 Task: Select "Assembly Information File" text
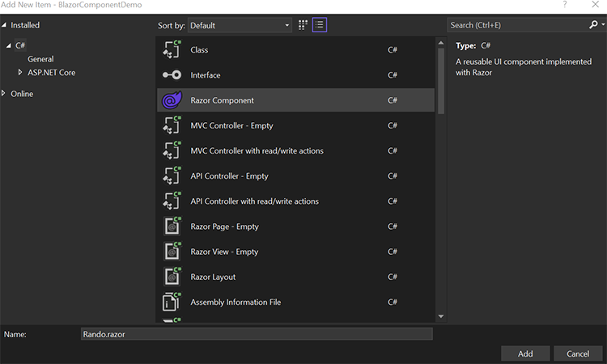(236, 302)
